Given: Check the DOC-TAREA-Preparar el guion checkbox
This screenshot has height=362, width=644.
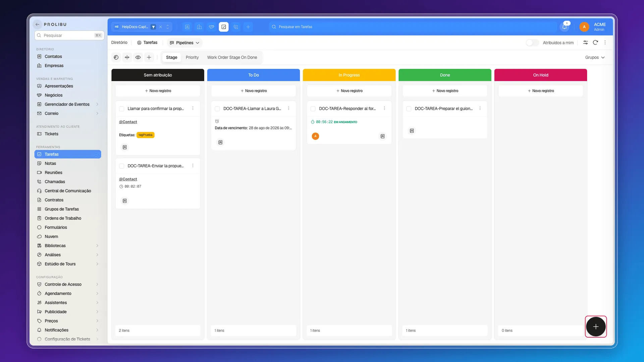Looking at the screenshot, I should pos(409,109).
